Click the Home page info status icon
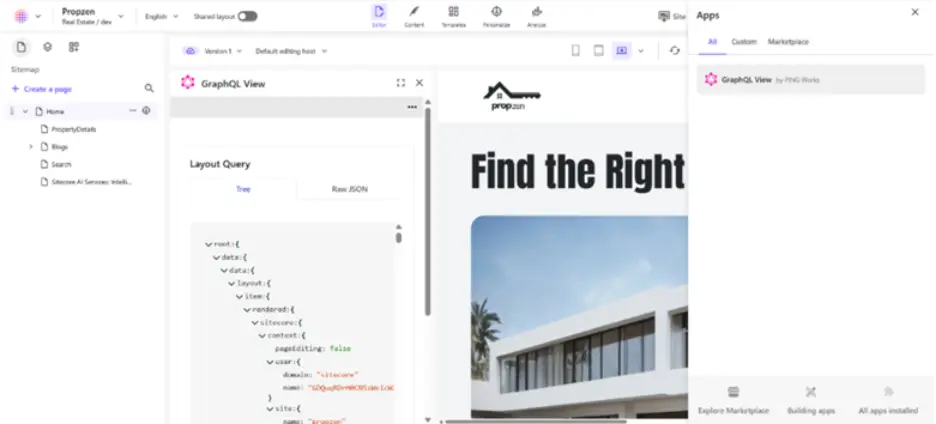936x424 pixels. [x=146, y=110]
